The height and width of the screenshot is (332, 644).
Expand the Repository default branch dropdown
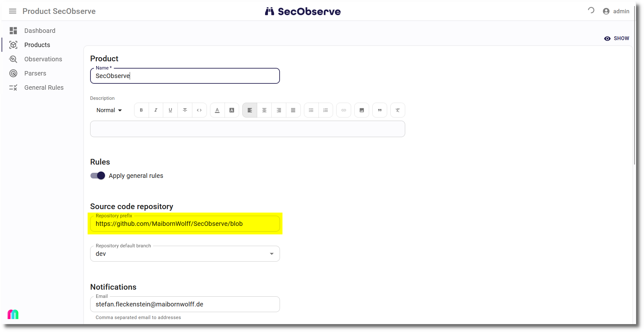point(271,254)
